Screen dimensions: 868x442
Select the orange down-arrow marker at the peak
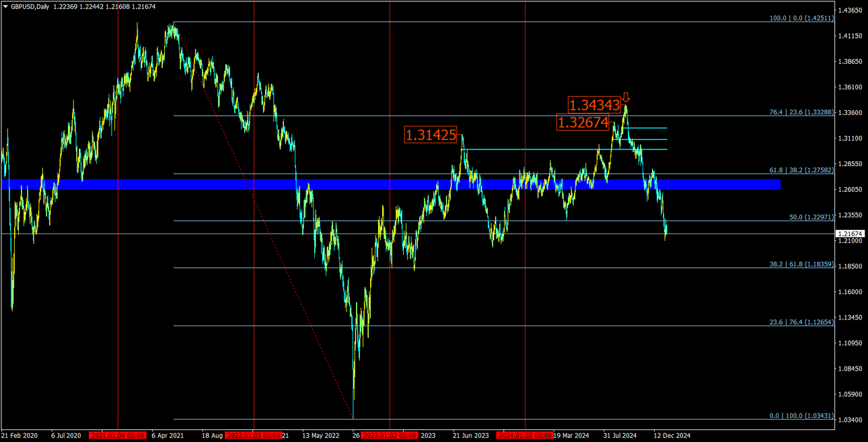[x=626, y=98]
